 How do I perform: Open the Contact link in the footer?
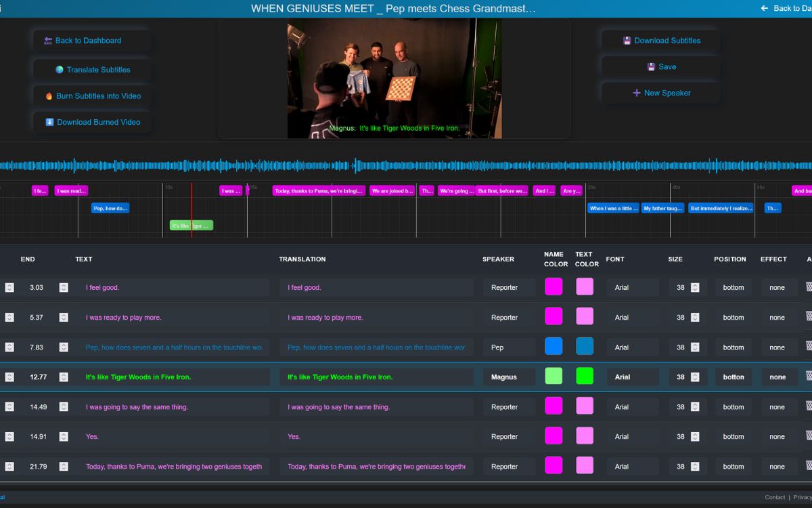[775, 496]
